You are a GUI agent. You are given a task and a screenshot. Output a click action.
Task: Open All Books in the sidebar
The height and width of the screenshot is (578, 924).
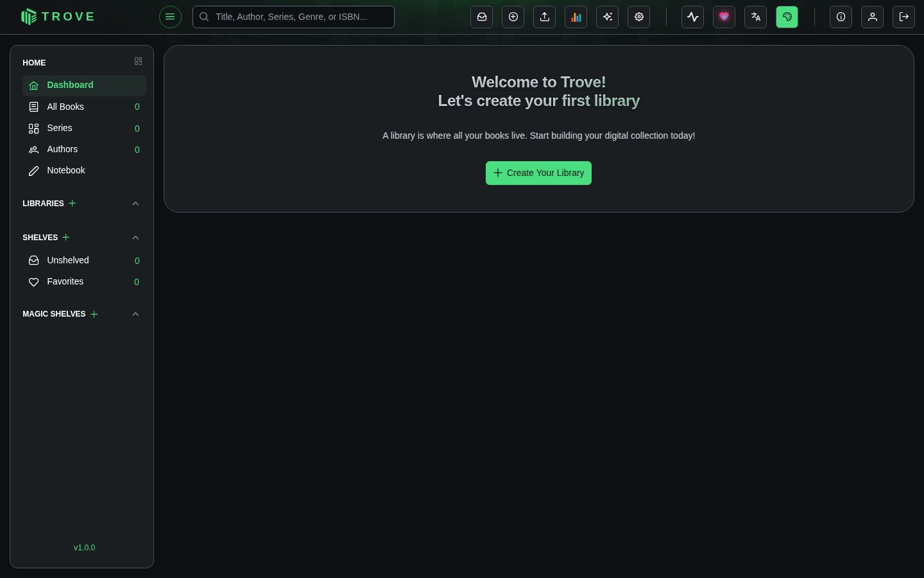point(84,107)
